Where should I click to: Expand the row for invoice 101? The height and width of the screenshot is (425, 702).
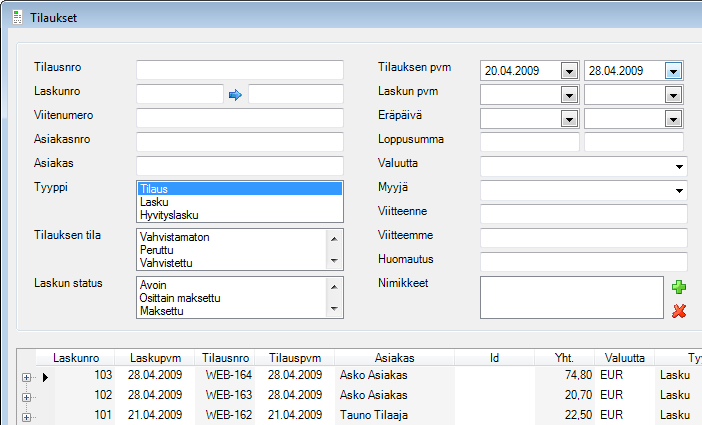tap(26, 417)
